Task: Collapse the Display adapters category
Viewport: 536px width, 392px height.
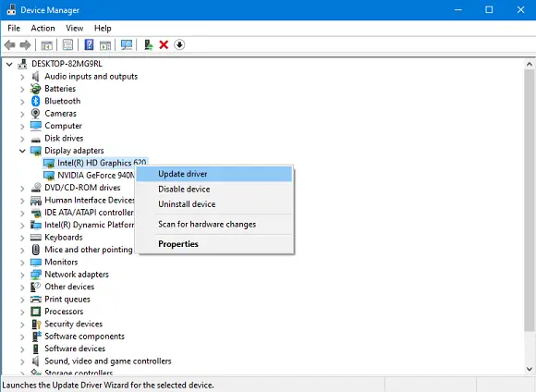Action: click(22, 151)
